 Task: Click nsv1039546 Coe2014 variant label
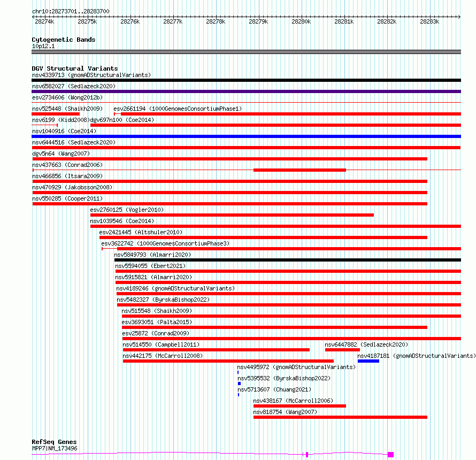[x=122, y=221]
